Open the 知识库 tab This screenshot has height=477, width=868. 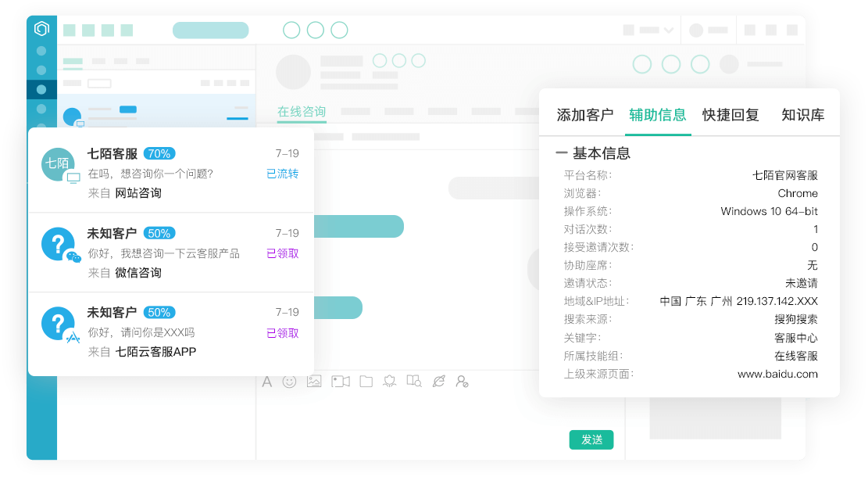click(x=802, y=115)
